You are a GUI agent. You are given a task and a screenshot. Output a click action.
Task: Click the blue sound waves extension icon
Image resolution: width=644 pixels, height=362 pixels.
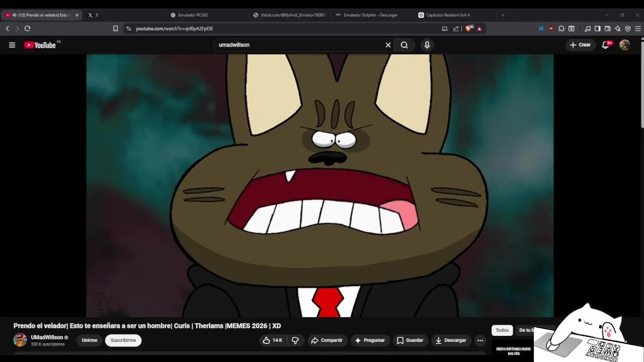541,29
